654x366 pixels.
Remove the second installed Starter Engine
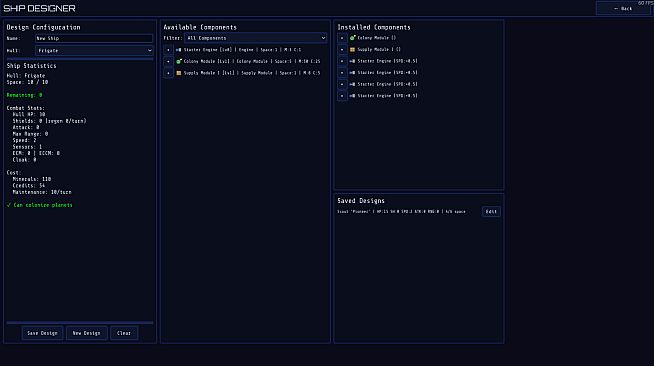point(342,73)
